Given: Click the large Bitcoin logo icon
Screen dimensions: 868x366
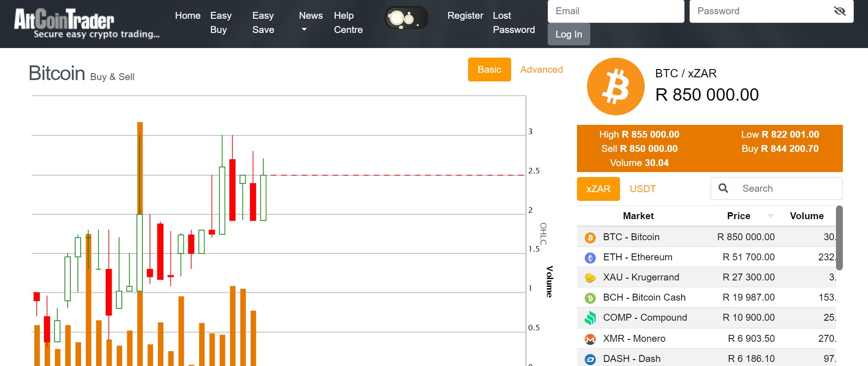Looking at the screenshot, I should pyautogui.click(x=615, y=86).
